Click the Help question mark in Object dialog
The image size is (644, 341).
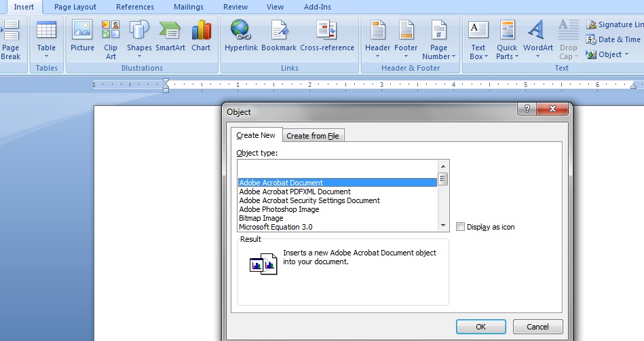pos(527,109)
